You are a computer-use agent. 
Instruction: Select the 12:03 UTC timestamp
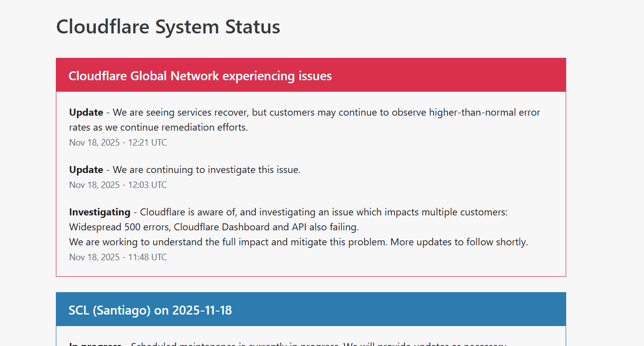coord(118,185)
